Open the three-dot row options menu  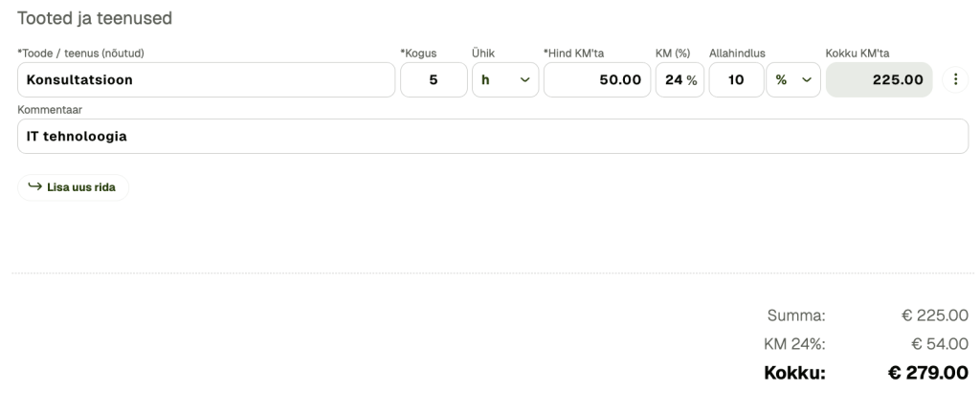point(956,80)
